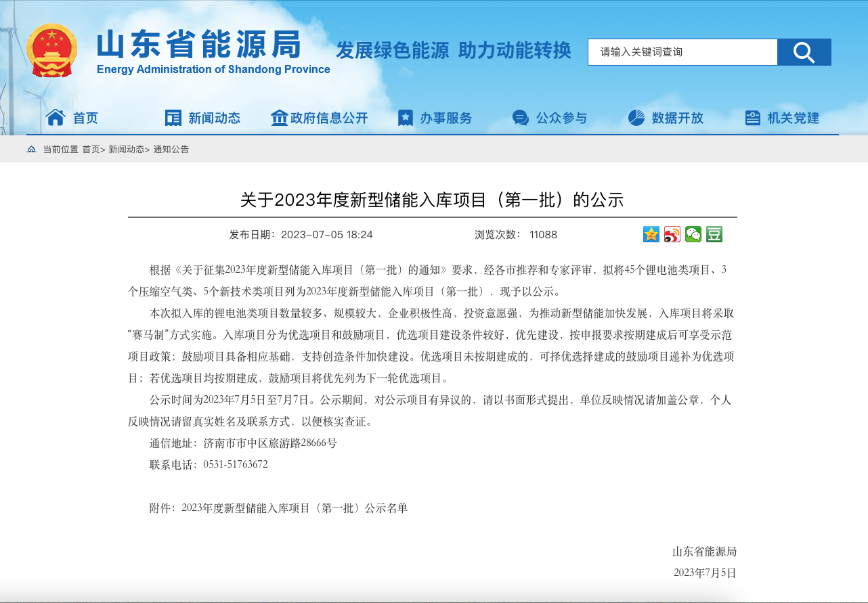Go to 通知公告 in the breadcrumb
Screen dimensions: 868x603
(171, 150)
